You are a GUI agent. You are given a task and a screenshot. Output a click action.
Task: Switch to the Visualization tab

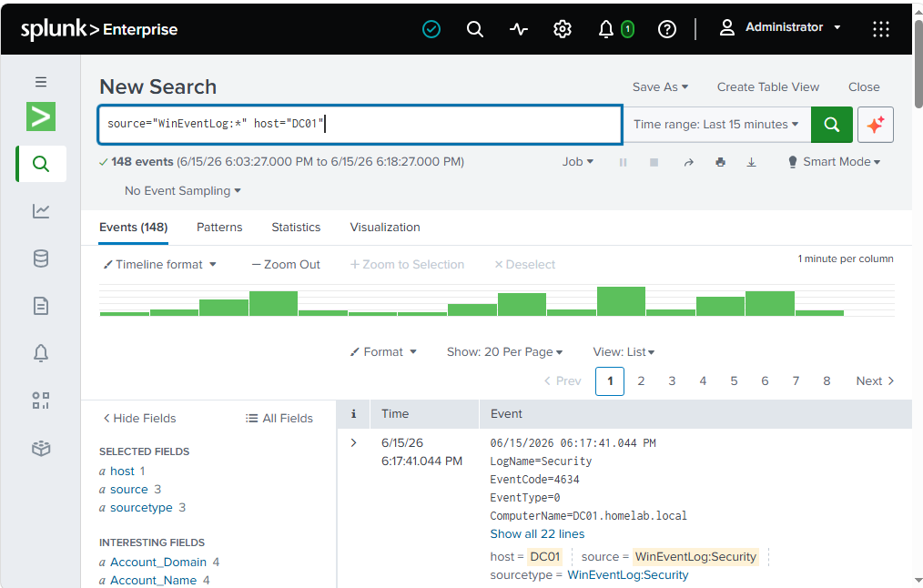[x=385, y=228]
